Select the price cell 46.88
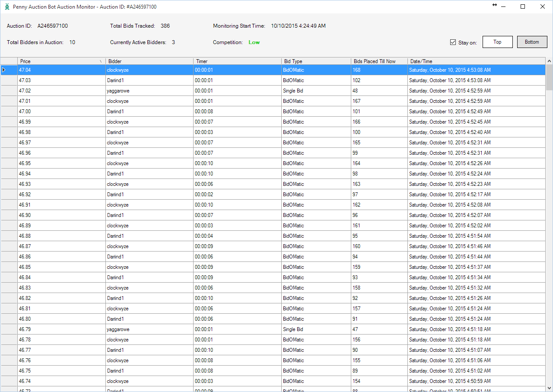The image size is (553, 392). (x=61, y=236)
